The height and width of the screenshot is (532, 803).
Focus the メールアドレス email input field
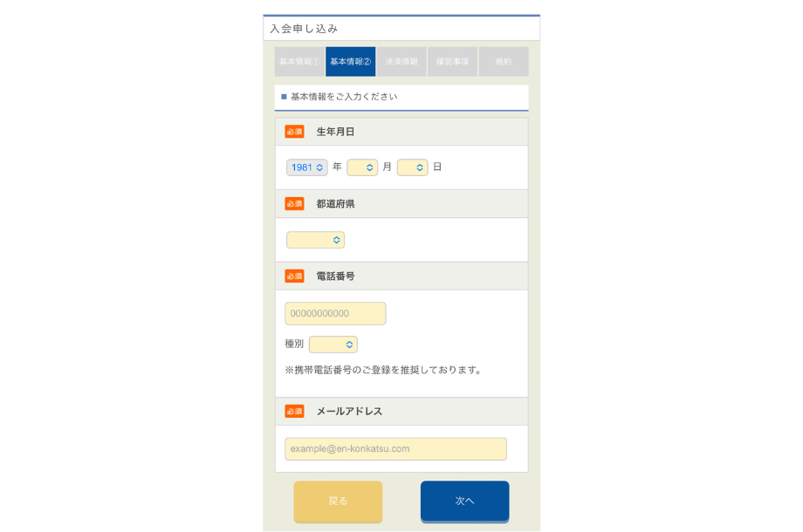(x=395, y=449)
